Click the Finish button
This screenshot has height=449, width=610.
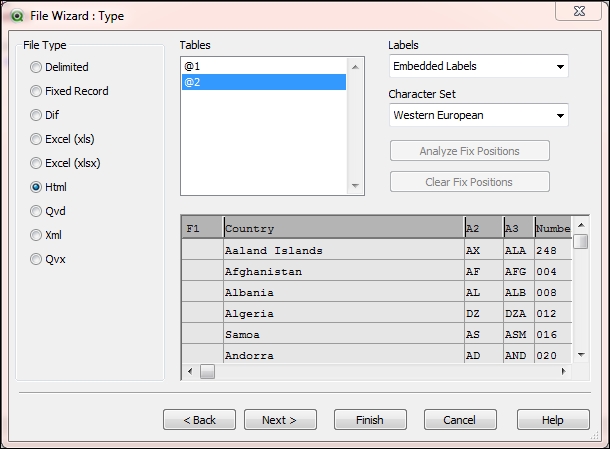coord(370,420)
